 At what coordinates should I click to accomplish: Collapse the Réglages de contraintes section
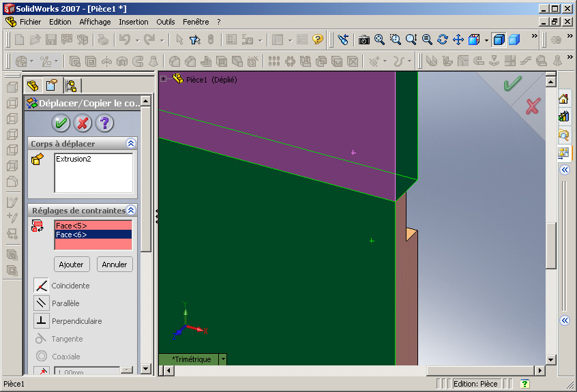131,210
